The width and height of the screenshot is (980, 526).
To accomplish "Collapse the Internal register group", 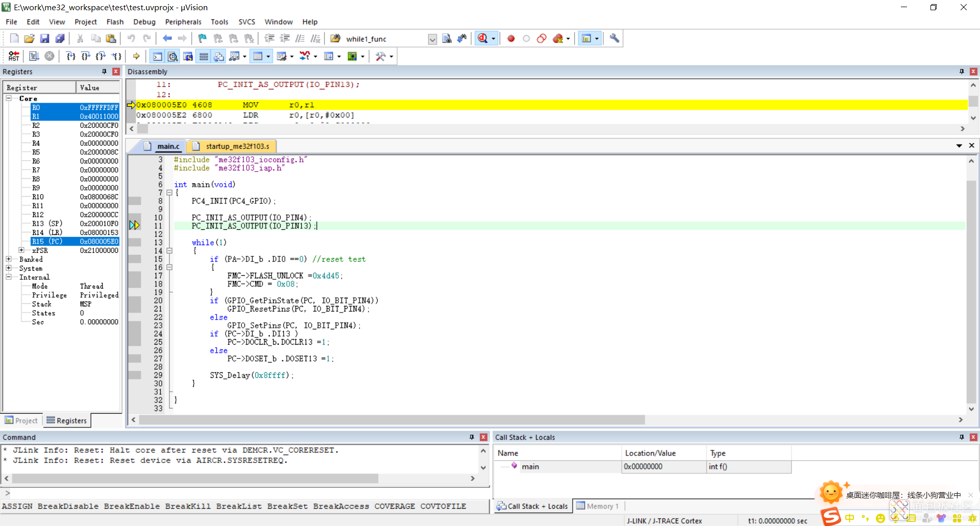I will pos(9,277).
